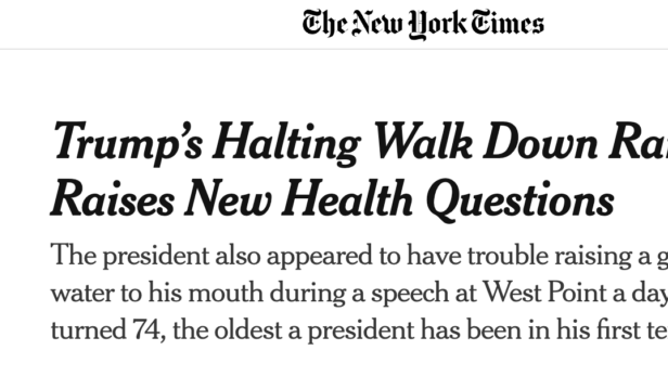Click the summary line starting 'water to his mouth'
The width and height of the screenshot is (668, 376).
[x=359, y=293]
